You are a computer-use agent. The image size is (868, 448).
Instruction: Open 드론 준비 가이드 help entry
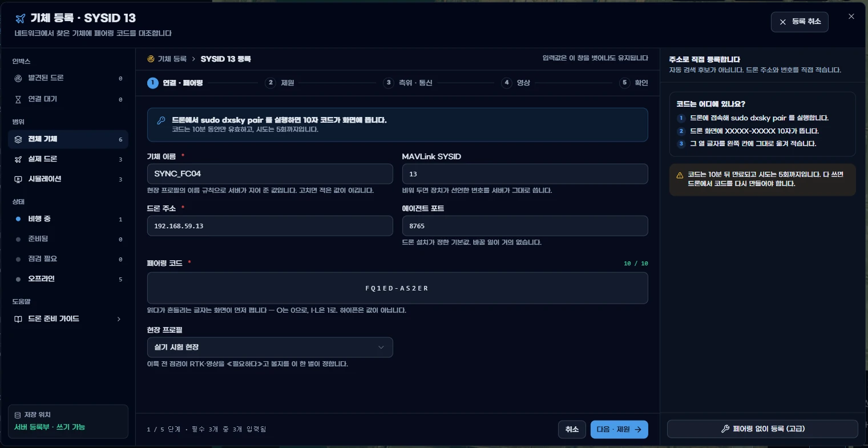(68, 319)
